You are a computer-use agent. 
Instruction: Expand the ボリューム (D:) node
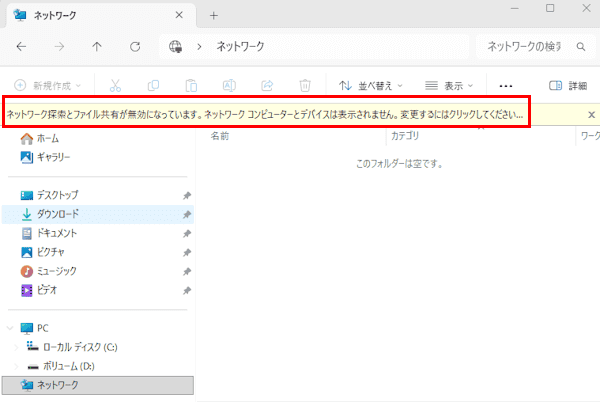coord(16,366)
